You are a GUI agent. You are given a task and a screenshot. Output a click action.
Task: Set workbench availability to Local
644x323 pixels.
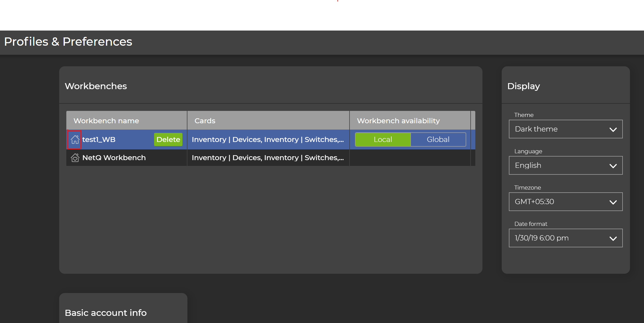[x=383, y=139]
